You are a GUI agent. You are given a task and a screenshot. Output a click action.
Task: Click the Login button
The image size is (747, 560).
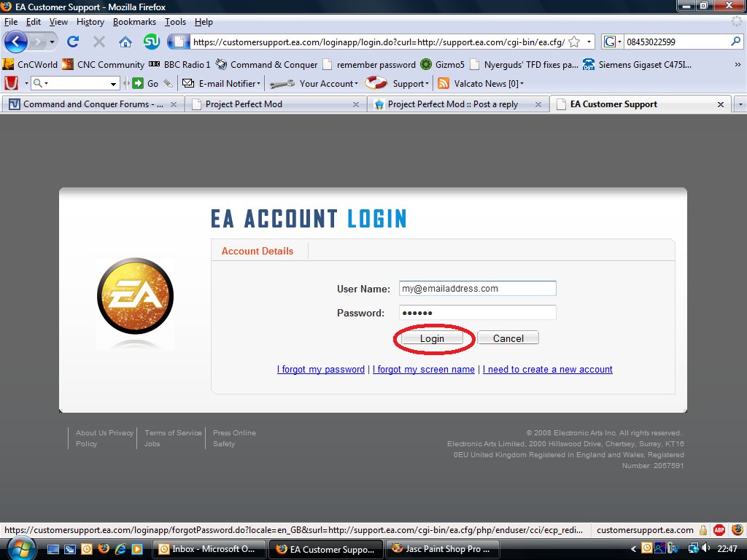pos(432,338)
